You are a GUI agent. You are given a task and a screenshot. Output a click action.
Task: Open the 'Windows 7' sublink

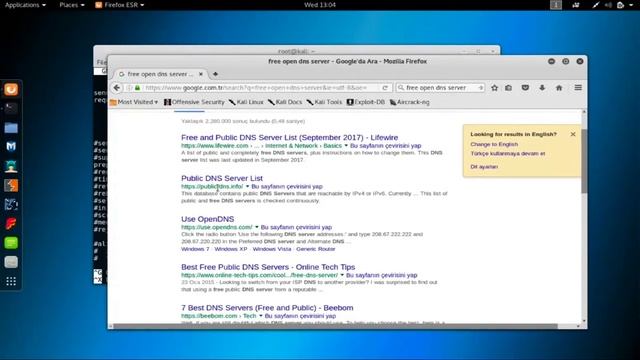(195, 249)
